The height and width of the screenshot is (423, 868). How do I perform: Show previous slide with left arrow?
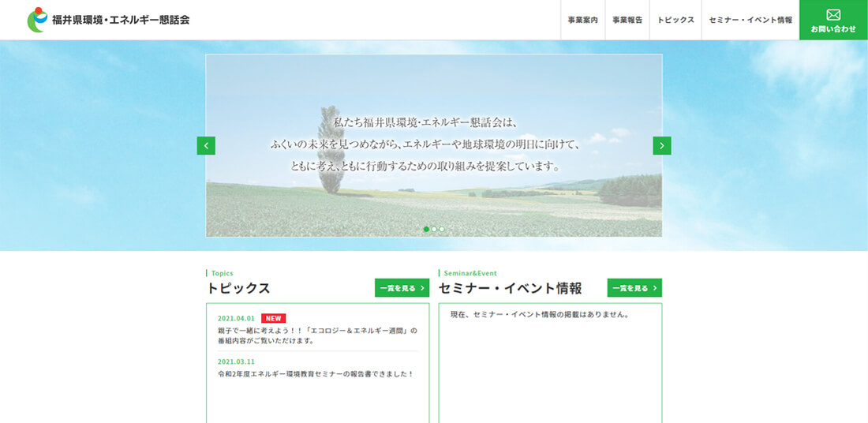(206, 146)
